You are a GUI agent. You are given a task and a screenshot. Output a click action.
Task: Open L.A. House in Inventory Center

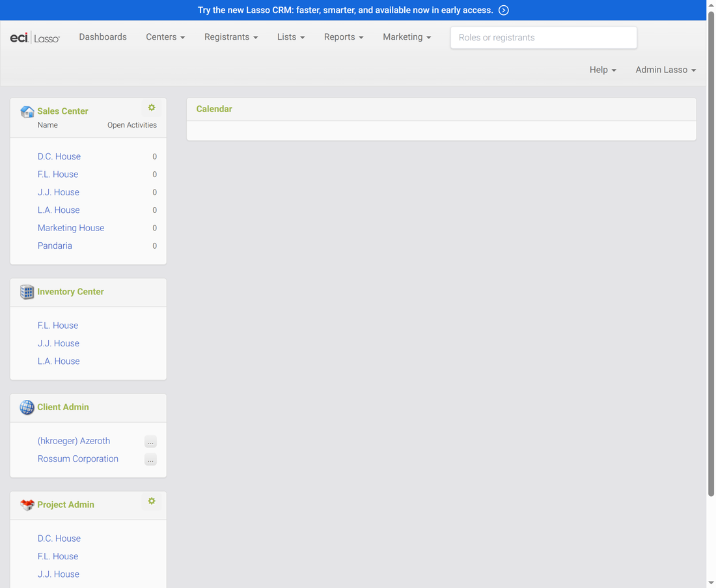(59, 361)
